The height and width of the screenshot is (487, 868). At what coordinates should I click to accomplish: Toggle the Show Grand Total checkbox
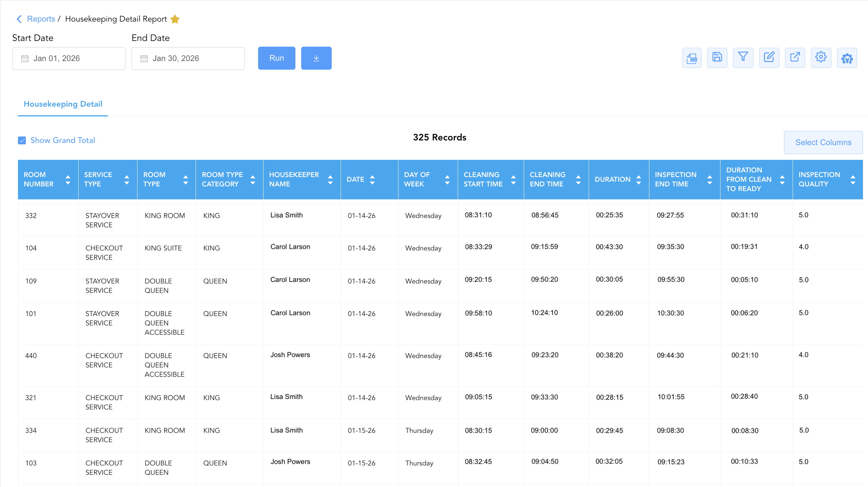click(x=22, y=140)
